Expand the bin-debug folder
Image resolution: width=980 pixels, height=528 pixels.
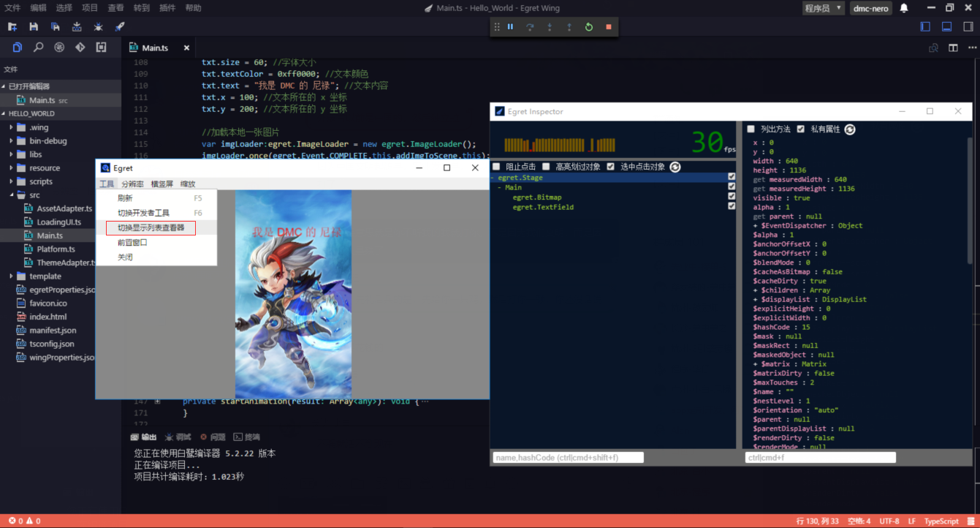[x=12, y=141]
